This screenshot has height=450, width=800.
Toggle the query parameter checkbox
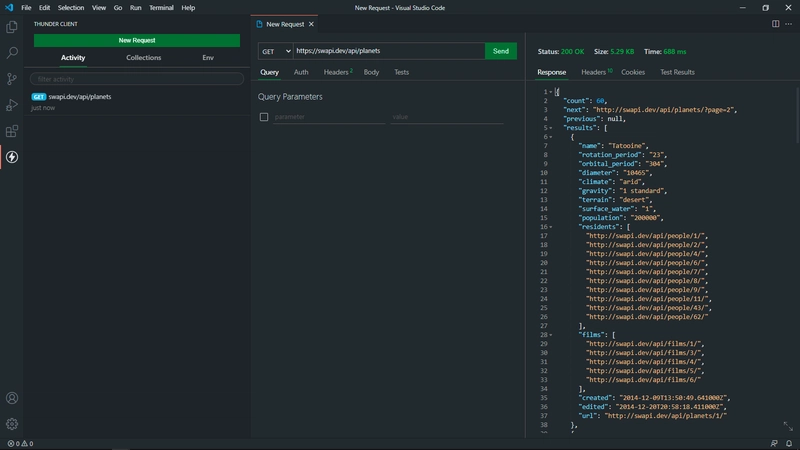[x=264, y=117]
